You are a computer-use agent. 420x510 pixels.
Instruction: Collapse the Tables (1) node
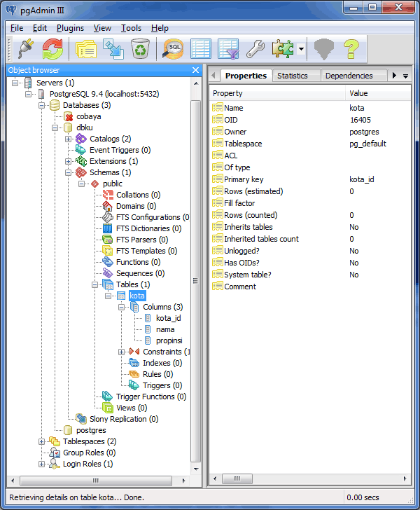coord(94,284)
